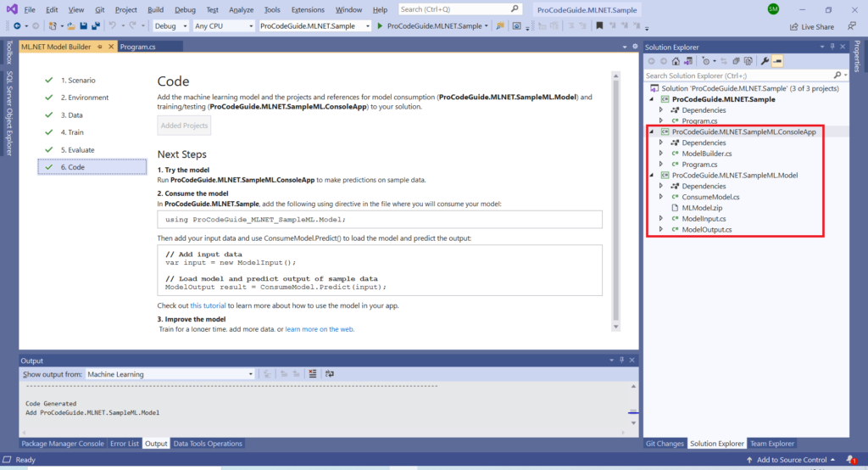
Task: Click the Search (Ctrl+Q) box
Action: coord(459,9)
